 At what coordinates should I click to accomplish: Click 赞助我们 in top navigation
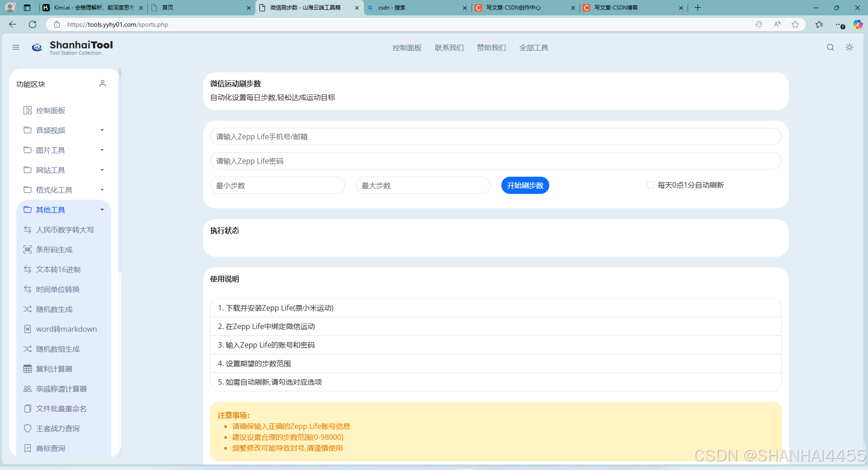coord(491,47)
